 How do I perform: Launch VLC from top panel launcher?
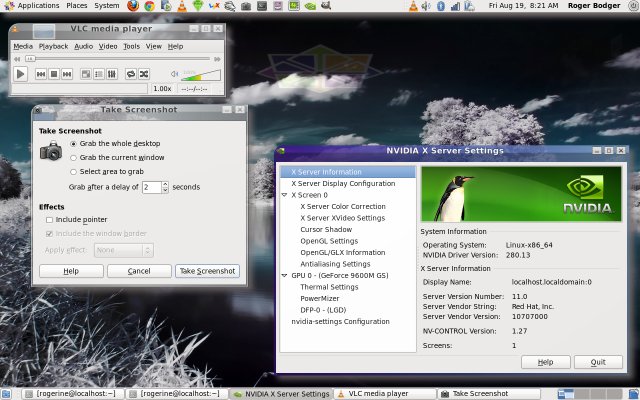182,6
